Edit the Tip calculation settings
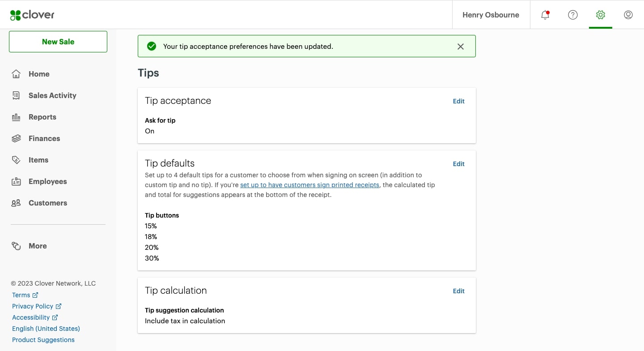 coord(459,291)
